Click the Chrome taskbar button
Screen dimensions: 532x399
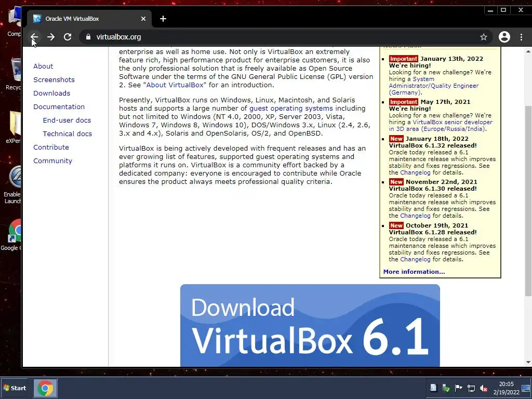pos(45,388)
